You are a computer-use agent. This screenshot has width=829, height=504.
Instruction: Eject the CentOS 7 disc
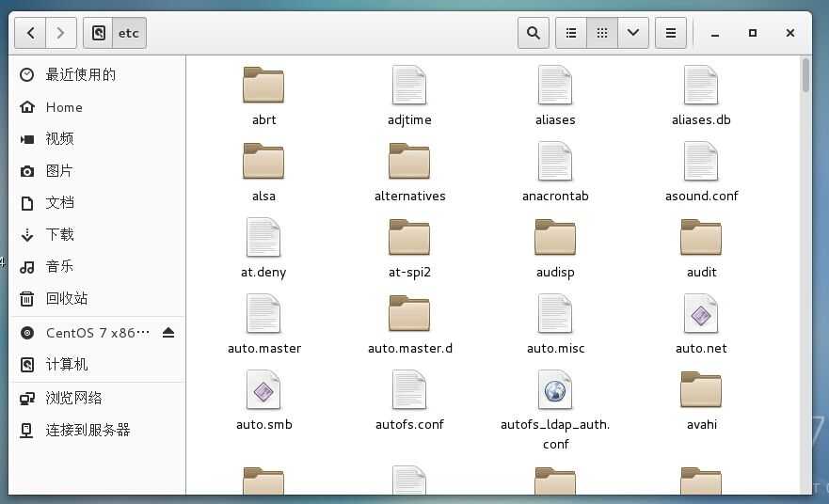tap(168, 333)
